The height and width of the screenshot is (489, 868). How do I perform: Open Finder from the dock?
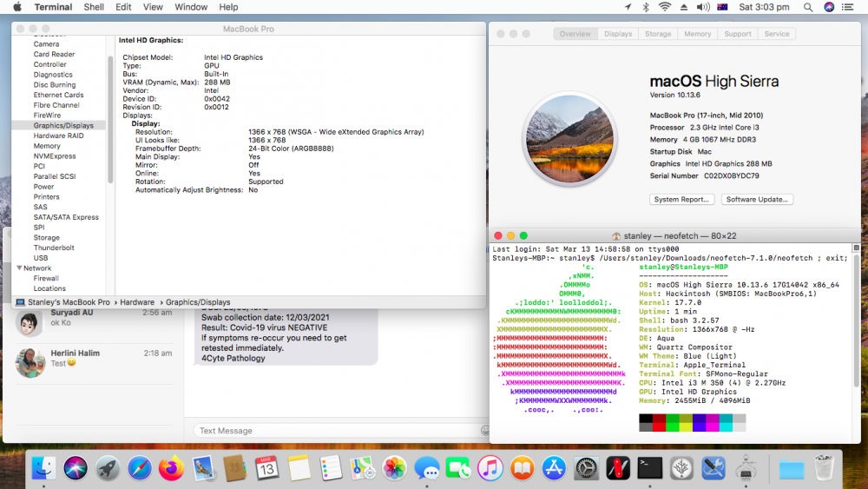click(x=43, y=468)
